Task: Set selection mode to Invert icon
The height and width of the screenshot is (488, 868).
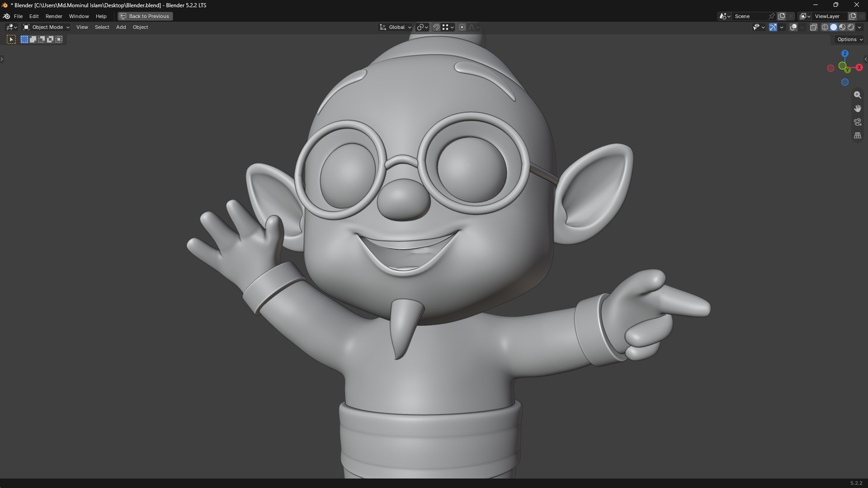Action: coord(50,40)
